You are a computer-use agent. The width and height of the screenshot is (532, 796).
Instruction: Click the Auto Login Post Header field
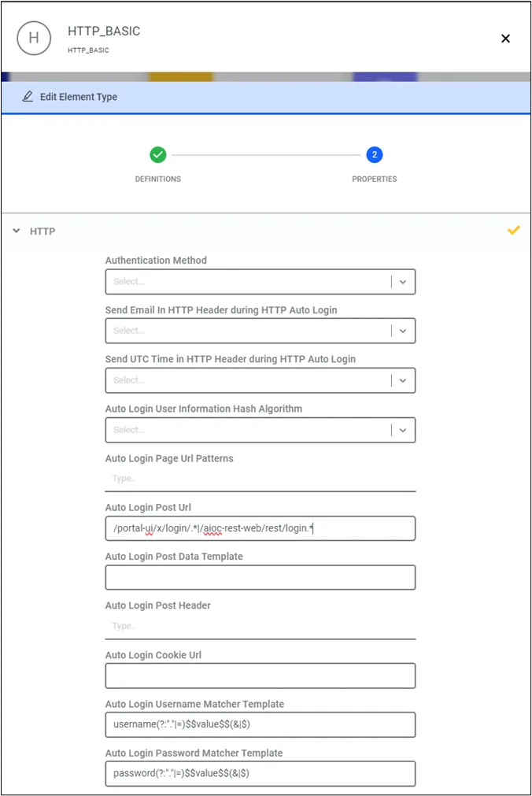tap(260, 627)
